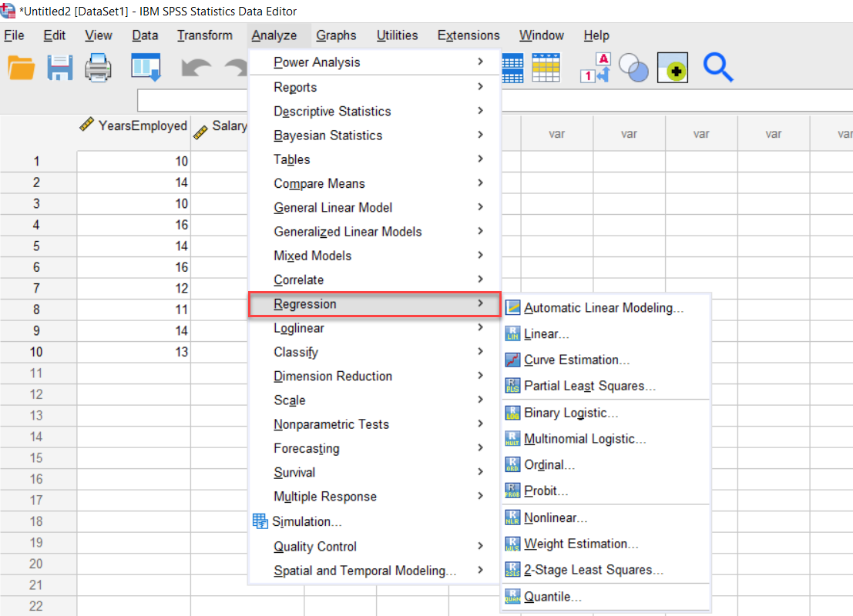853x616 pixels.
Task: Click YearsEmployed cell in row 4
Action: point(134,225)
